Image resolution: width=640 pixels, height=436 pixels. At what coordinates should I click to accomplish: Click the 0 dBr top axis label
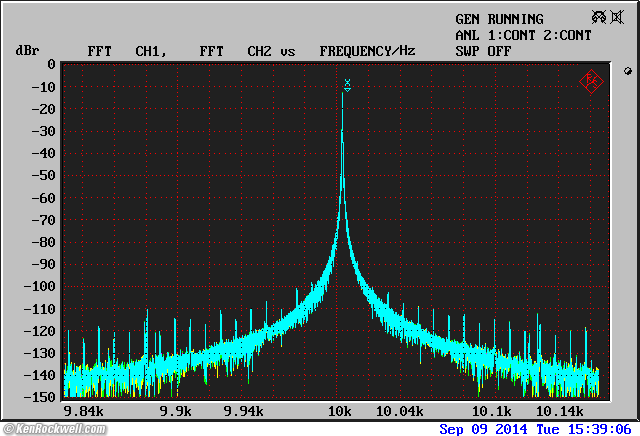tap(51, 64)
